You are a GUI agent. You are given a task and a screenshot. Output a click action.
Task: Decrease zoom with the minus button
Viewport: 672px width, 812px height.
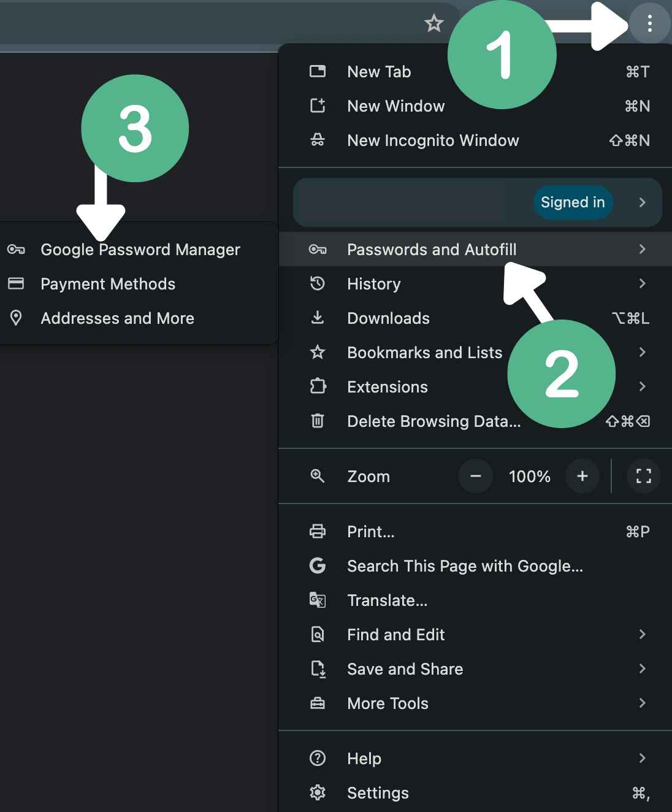(476, 476)
